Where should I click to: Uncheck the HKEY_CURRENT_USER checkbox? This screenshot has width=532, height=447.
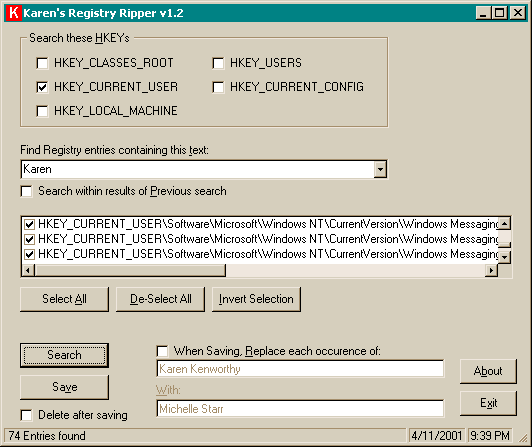click(42, 87)
